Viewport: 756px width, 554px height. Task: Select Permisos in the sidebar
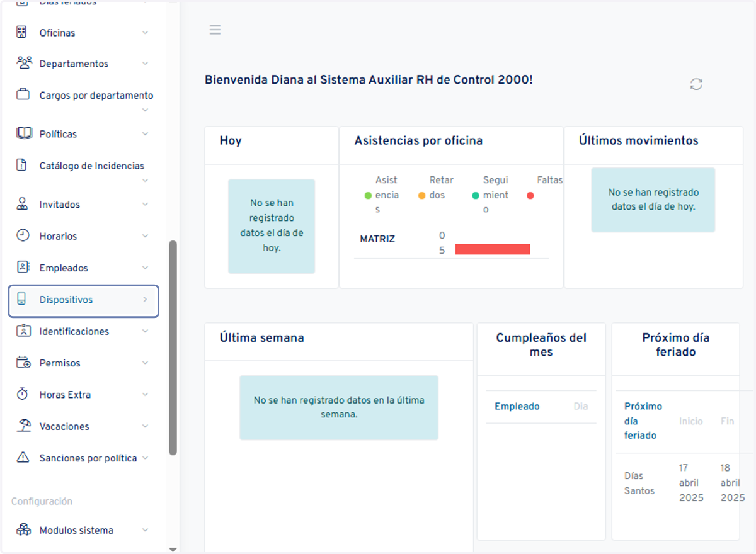83,363
